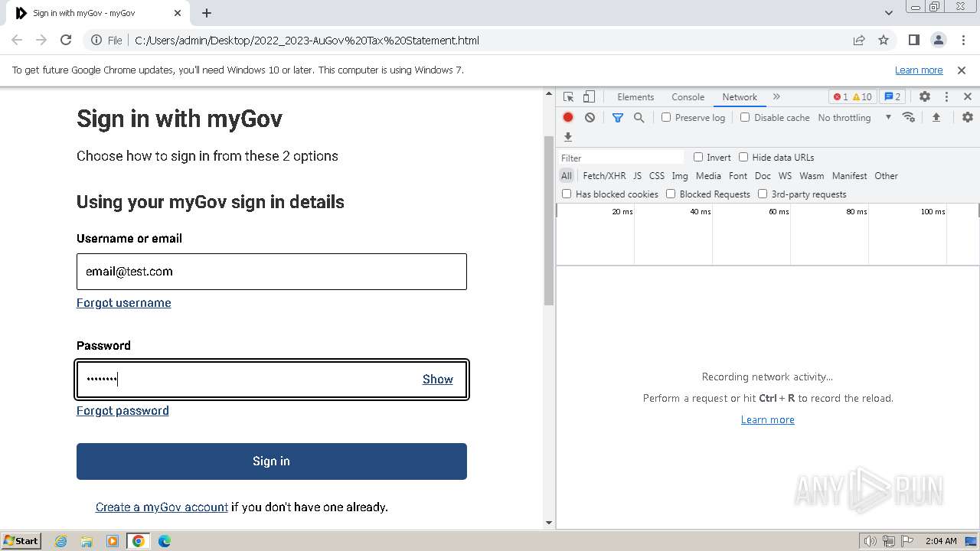Expand more DevTools tabs chevron
980x551 pixels.
click(x=776, y=96)
